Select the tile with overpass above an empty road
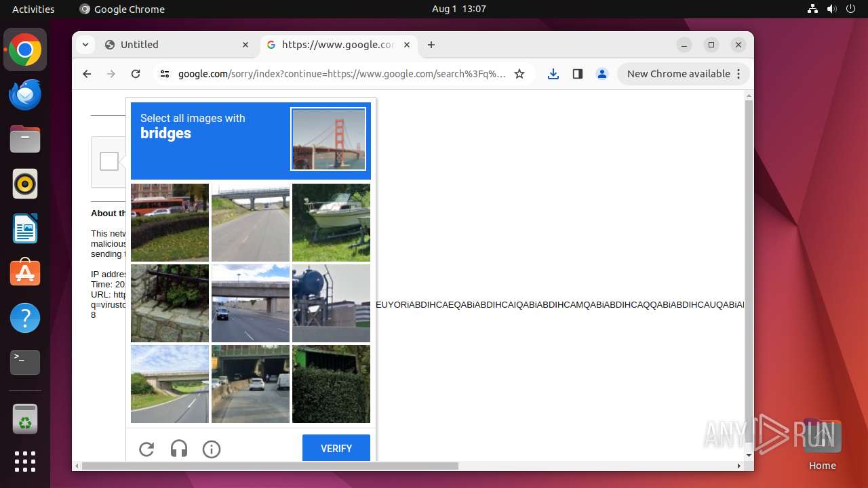 point(250,222)
